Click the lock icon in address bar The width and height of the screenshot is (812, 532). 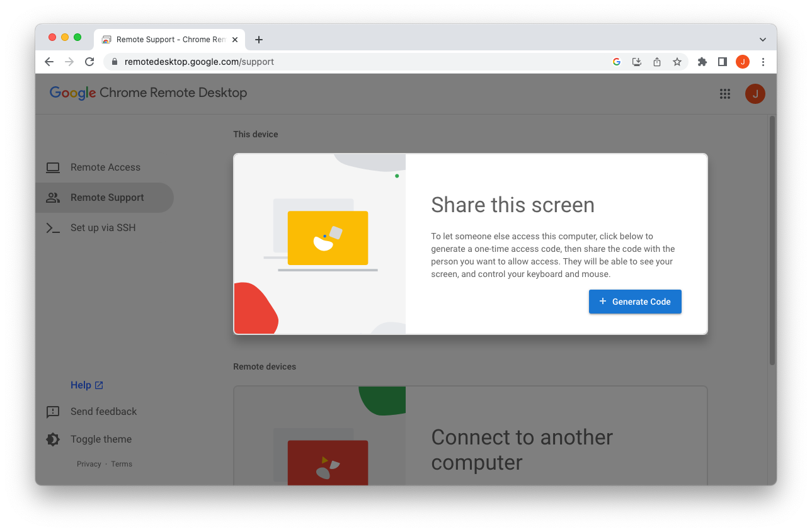pyautogui.click(x=115, y=62)
